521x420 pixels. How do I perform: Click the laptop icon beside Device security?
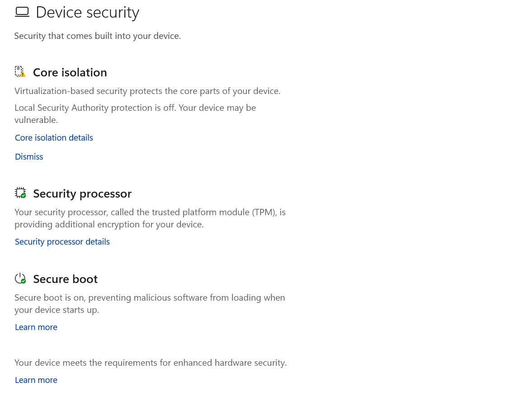(22, 12)
